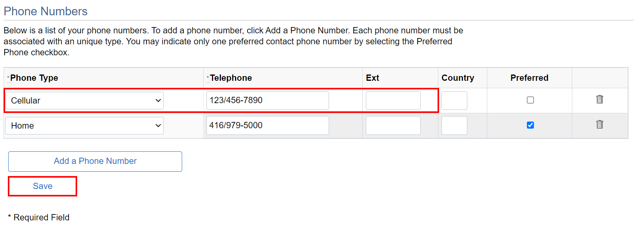Focus the 123/456-7890 telephone field
The image size is (644, 229).
tap(268, 100)
